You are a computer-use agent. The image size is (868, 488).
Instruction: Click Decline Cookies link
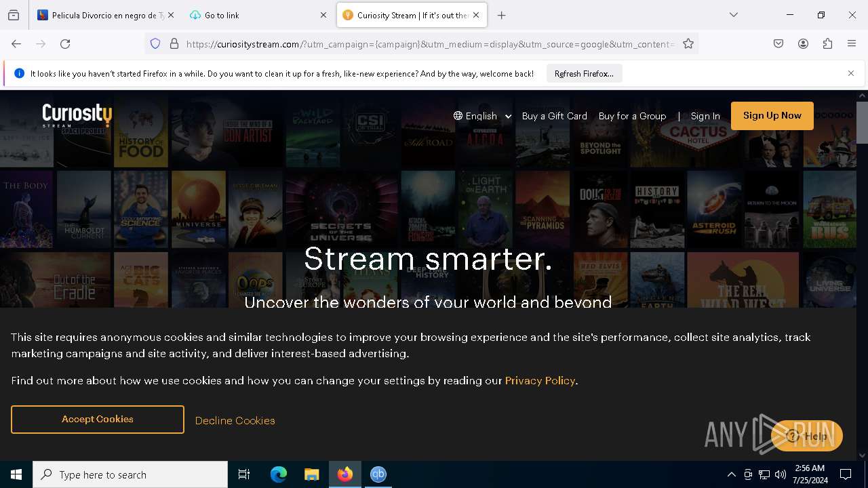pos(235,420)
